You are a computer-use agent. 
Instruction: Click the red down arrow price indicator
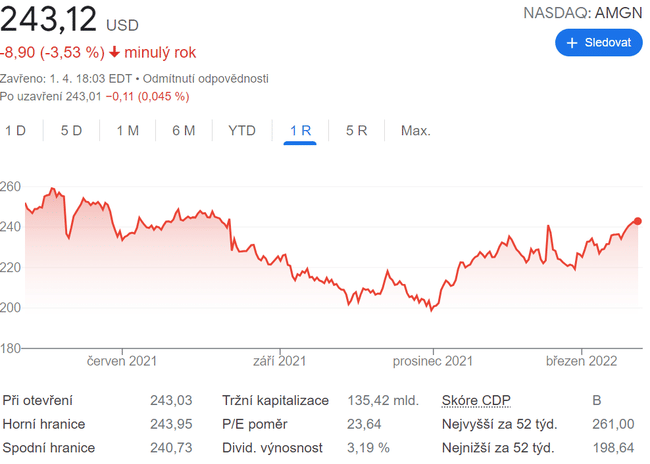(x=115, y=52)
